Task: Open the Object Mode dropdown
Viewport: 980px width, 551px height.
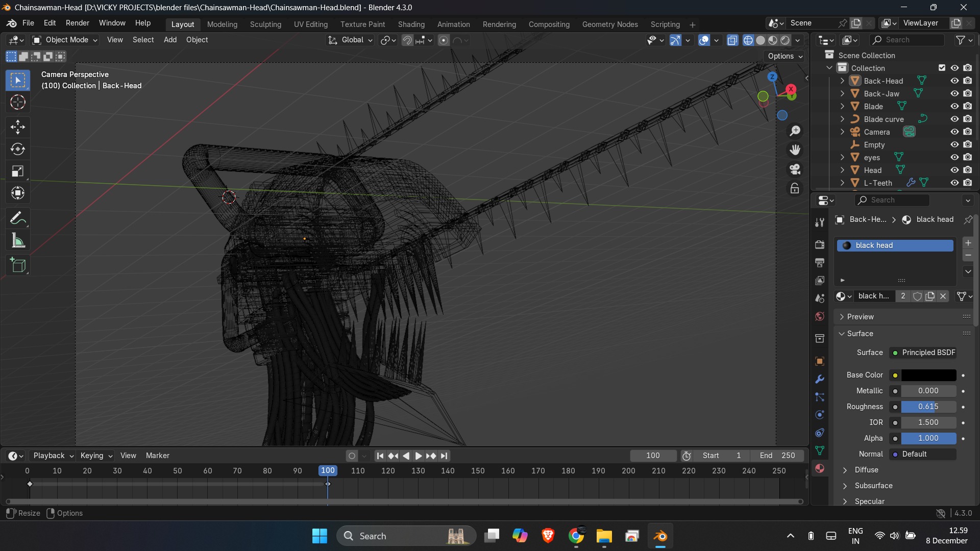Action: 65,40
